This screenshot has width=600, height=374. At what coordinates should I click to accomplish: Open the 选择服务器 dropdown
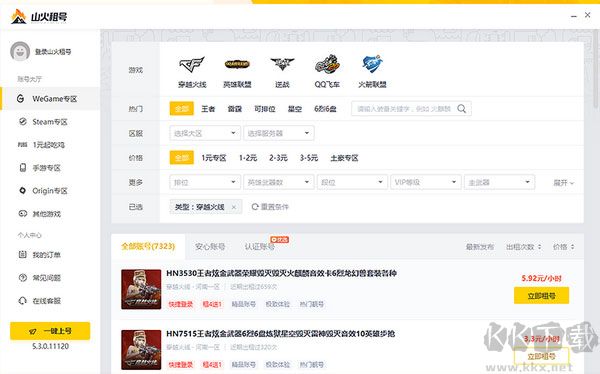279,133
